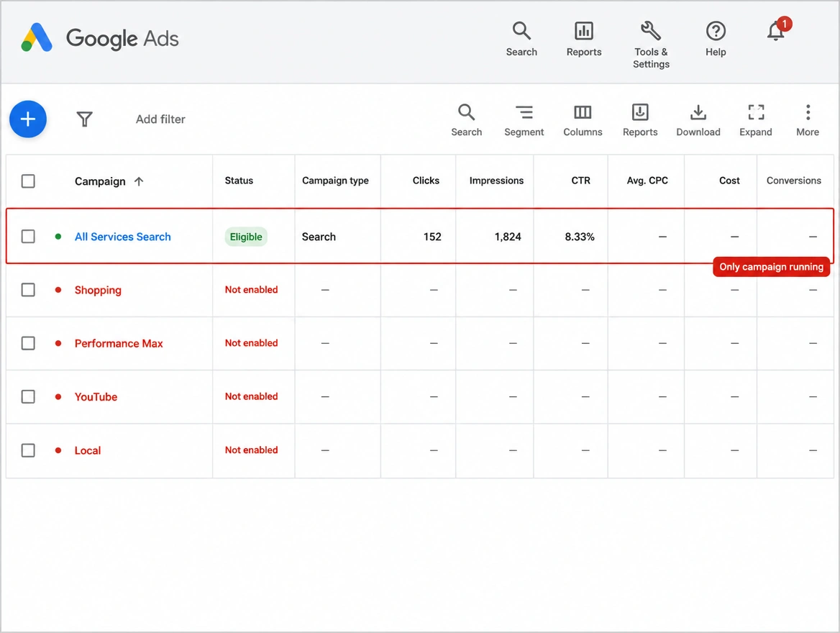
Task: Click the Eligible status badge
Action: click(246, 237)
